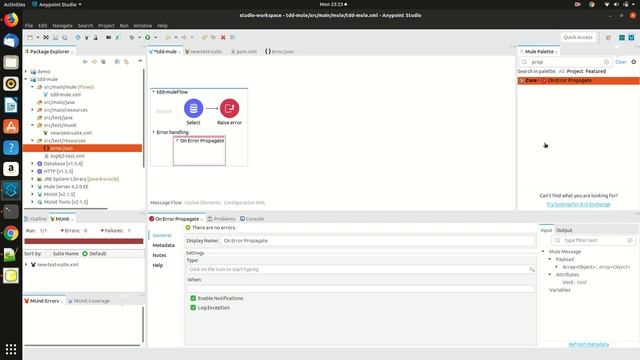
Task: Click the Save toolbar icon
Action: (x=56, y=38)
